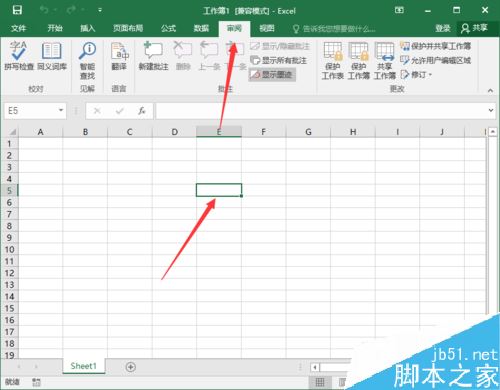This screenshot has width=500, height=390.
Task: Click the Redo arrow in quick access toolbar
Action: 71,10
